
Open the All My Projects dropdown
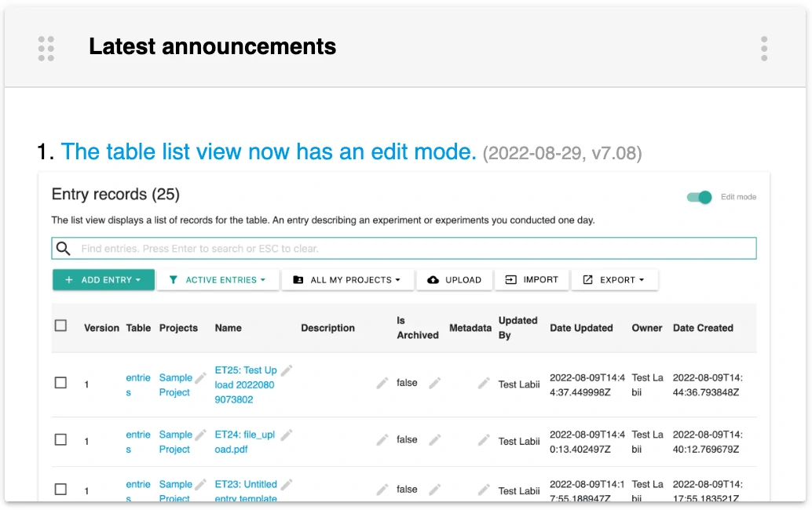pos(346,280)
